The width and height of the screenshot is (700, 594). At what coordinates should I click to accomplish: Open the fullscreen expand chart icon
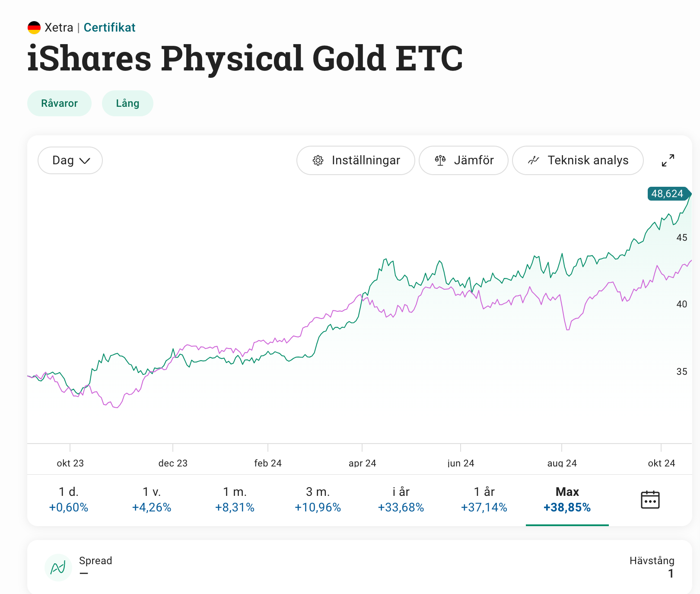[668, 160]
